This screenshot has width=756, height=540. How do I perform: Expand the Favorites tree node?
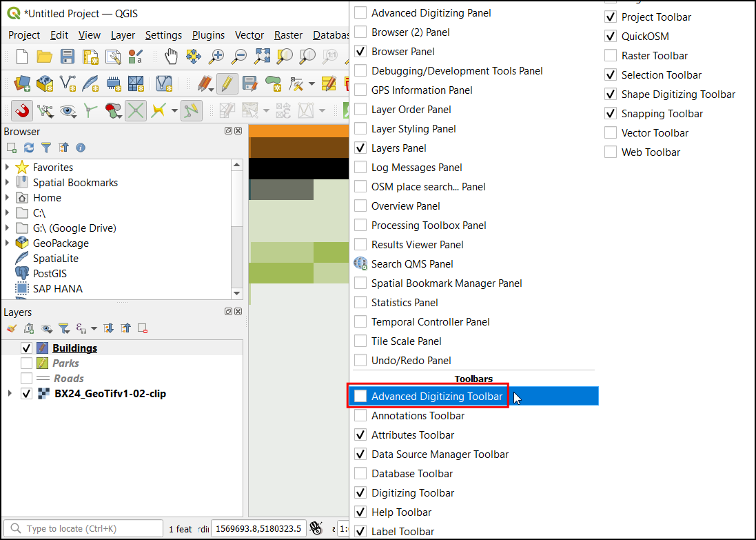[8, 167]
